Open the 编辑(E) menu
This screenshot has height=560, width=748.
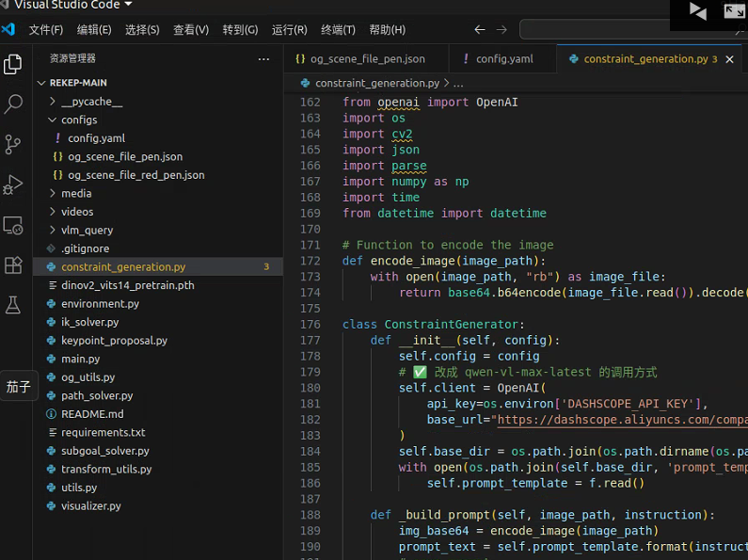coord(94,29)
